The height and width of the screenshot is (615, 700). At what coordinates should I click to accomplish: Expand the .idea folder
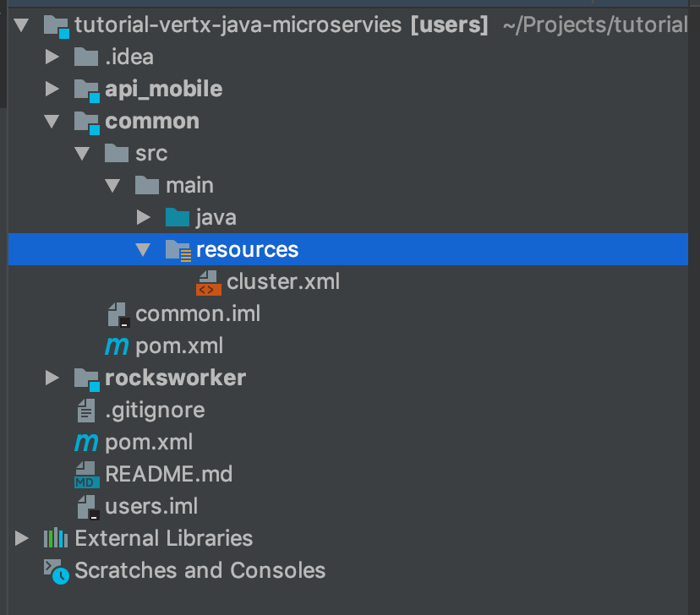coord(52,57)
